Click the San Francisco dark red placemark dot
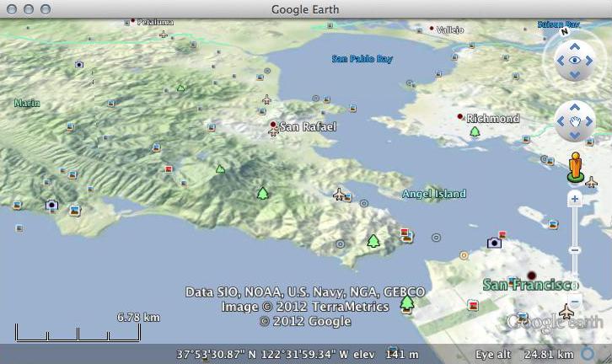 (531, 276)
